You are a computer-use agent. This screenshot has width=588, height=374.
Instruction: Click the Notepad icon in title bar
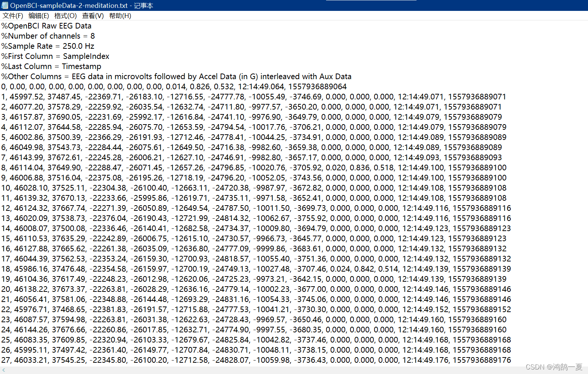click(5, 5)
